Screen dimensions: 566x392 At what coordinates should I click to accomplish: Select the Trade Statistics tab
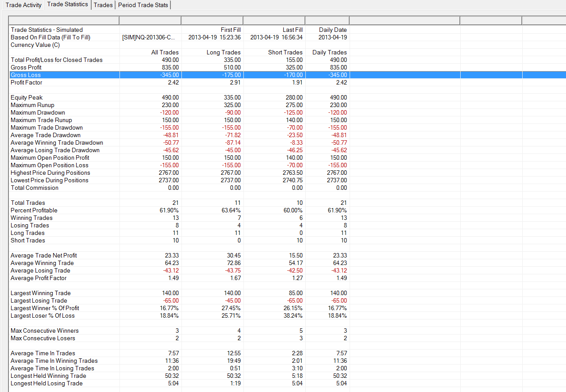click(x=68, y=4)
